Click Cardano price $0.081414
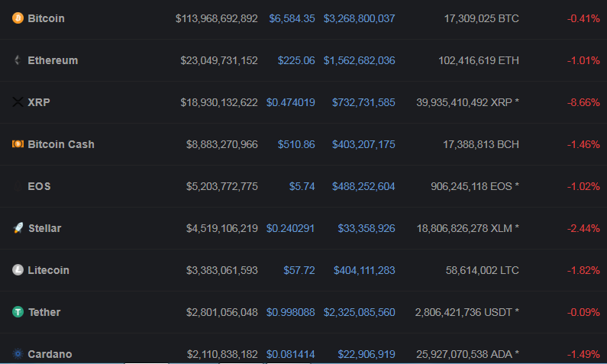This screenshot has height=364, width=607. click(291, 354)
